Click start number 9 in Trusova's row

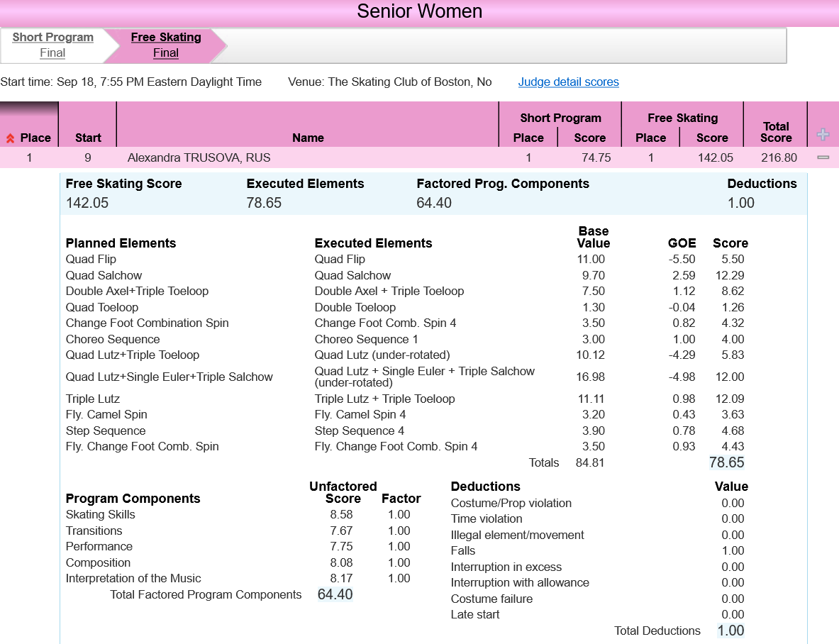click(x=88, y=157)
